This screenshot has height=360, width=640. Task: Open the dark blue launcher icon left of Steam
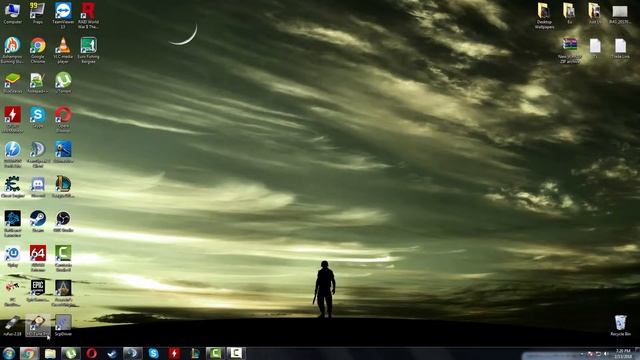tap(12, 223)
